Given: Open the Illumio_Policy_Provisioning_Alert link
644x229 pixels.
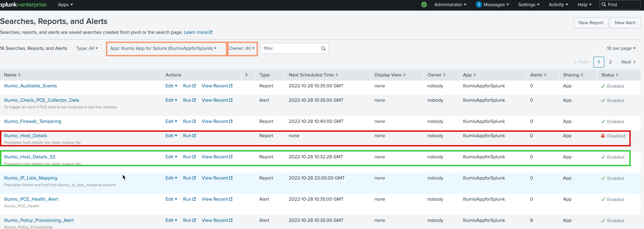Looking at the screenshot, I should point(39,220).
